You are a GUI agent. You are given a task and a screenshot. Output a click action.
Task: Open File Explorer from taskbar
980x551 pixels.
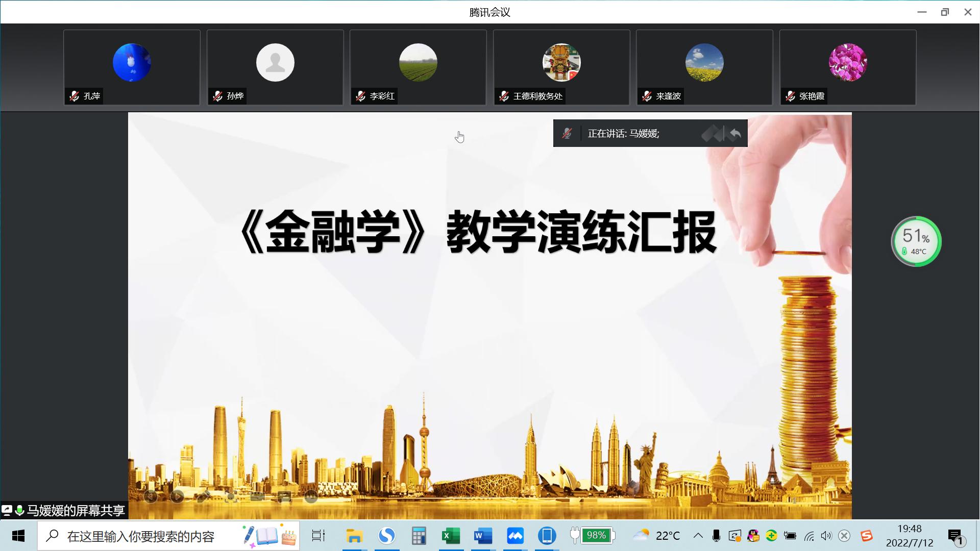(x=354, y=536)
